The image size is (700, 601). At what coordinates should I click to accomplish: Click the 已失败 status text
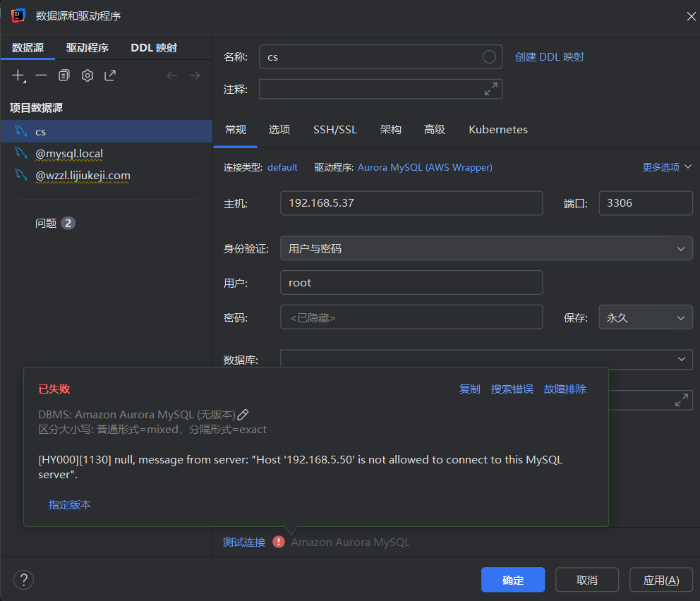point(54,389)
